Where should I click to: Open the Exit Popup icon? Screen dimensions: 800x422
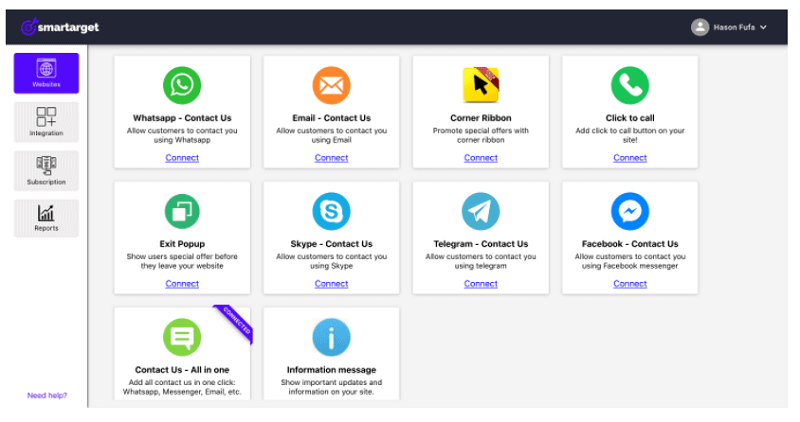click(182, 211)
